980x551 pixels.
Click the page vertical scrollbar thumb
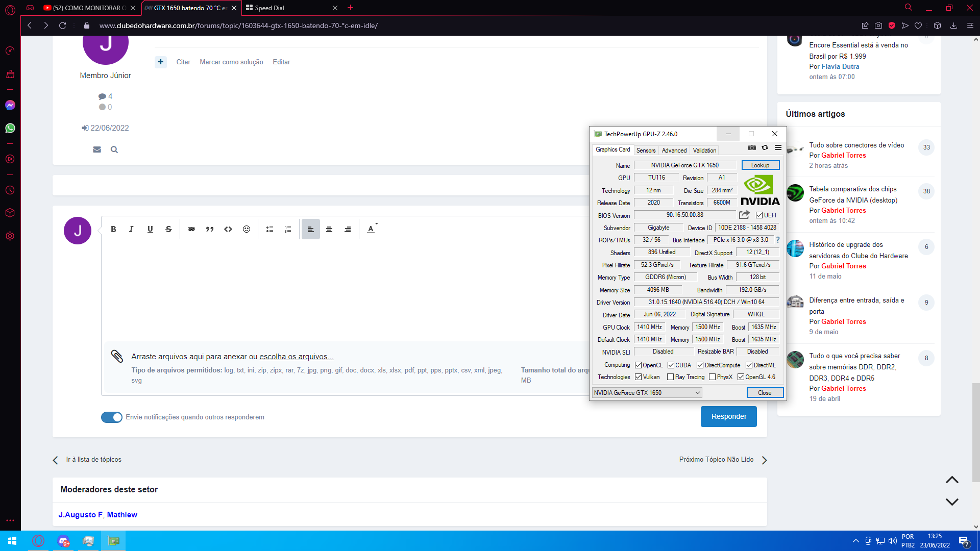[976, 432]
